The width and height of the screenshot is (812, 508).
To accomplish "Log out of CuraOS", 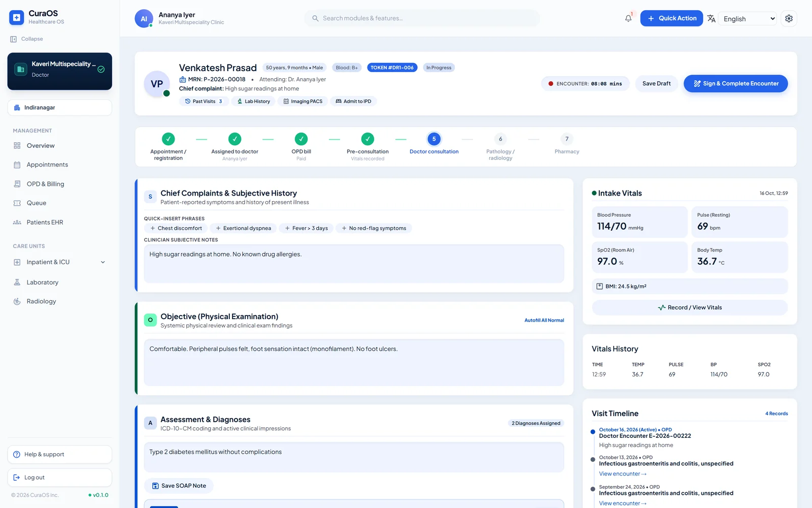I will pos(59,478).
